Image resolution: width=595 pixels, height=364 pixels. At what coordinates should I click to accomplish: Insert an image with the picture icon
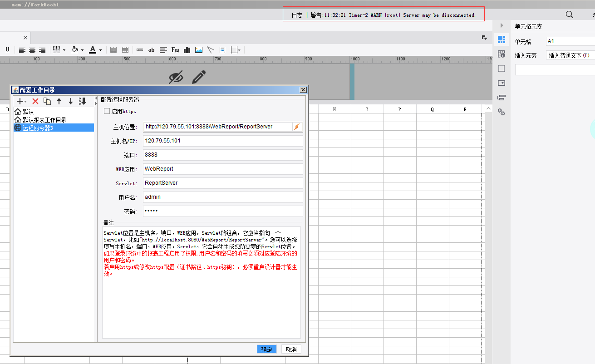pos(199,50)
